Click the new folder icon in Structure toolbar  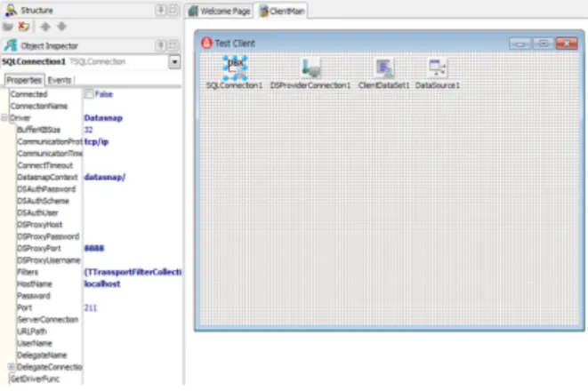(8, 27)
